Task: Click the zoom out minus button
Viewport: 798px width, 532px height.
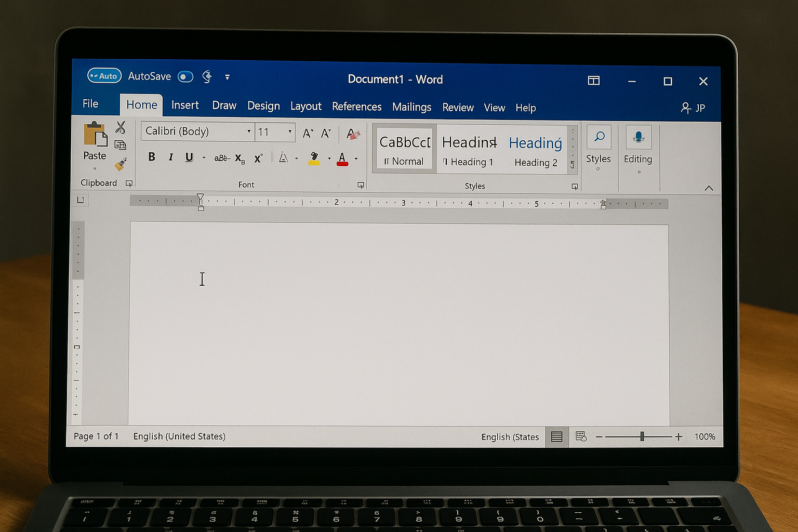Action: [x=599, y=437]
